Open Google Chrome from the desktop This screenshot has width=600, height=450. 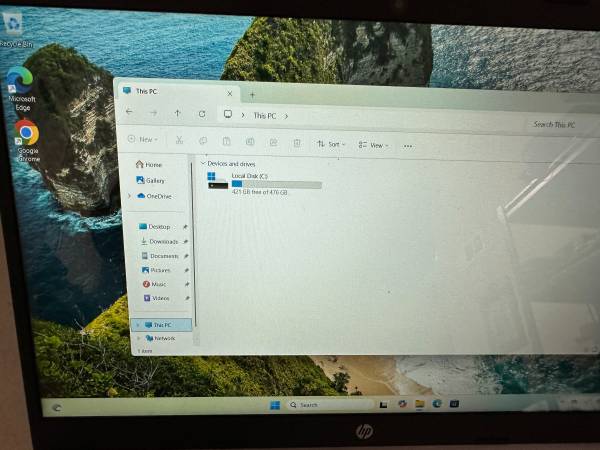(x=26, y=133)
